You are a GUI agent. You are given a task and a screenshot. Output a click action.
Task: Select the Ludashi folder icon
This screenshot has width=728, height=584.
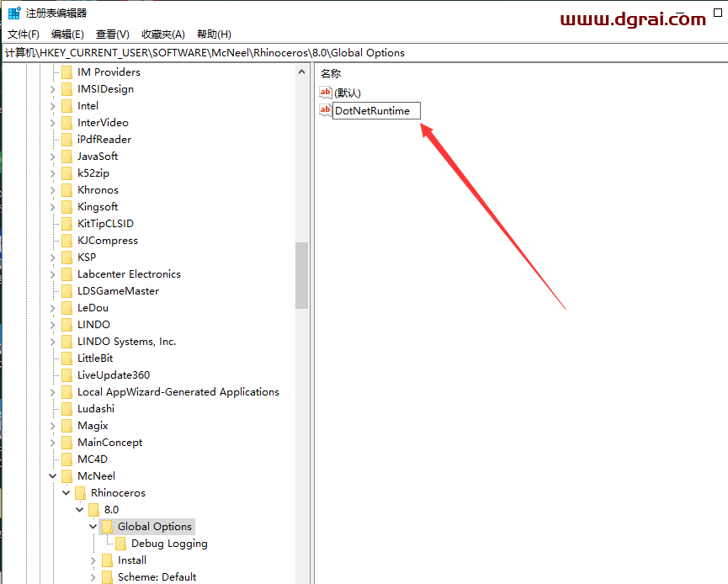66,409
